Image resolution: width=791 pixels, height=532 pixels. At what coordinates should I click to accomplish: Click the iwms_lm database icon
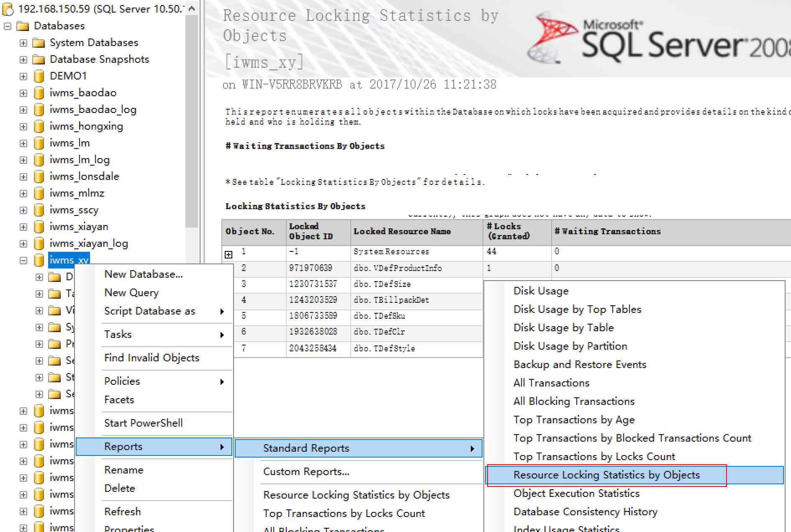pyautogui.click(x=39, y=143)
